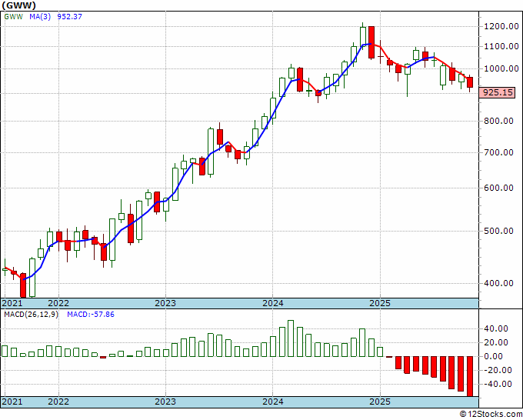This screenshot has height=420, width=523.
Task: Click the 20.00 MACD axis label
Action: pos(496,342)
